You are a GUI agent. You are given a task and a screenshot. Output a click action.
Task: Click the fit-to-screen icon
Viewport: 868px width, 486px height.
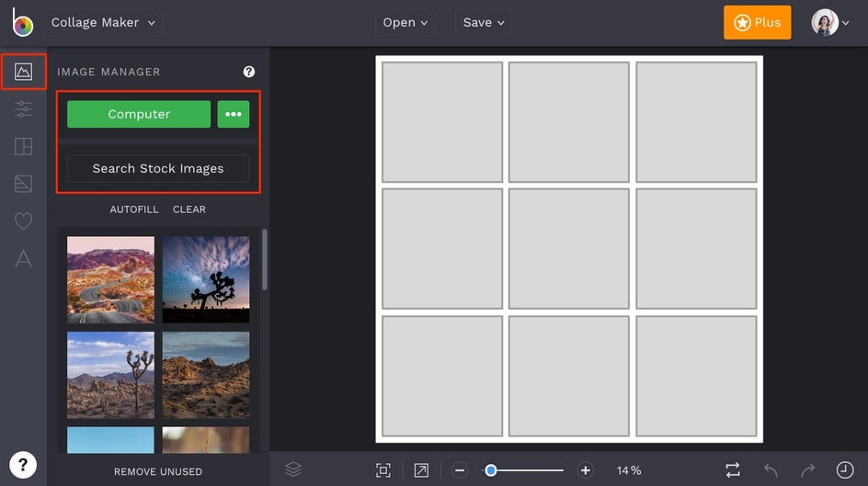coord(383,470)
